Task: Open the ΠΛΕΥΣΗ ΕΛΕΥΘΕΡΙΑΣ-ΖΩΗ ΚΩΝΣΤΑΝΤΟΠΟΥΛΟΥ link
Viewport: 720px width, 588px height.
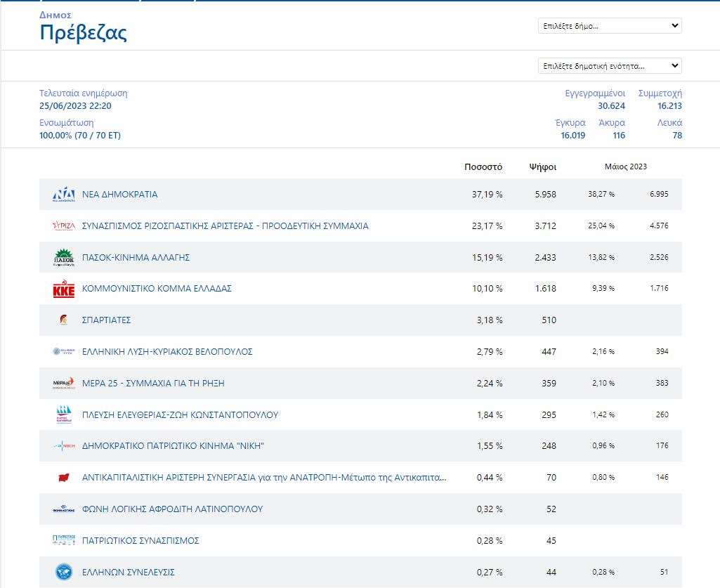Action: (x=180, y=414)
